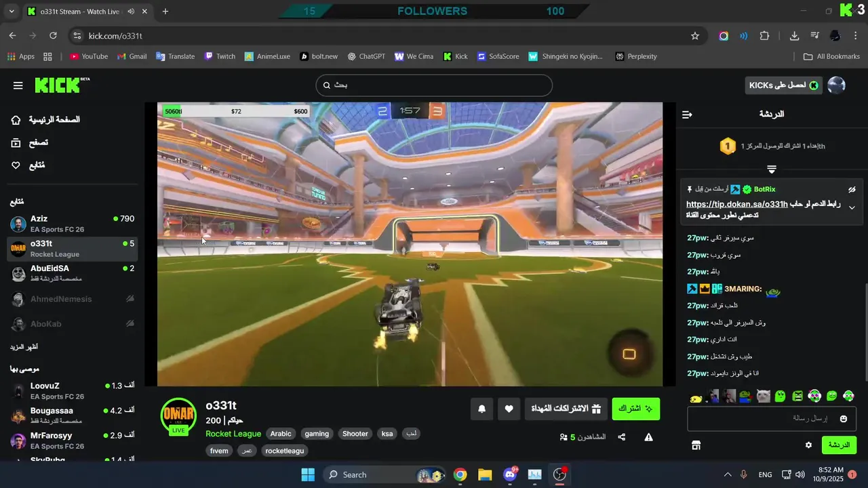
Task: Mute the o331t Stream browser tab
Action: [131, 12]
